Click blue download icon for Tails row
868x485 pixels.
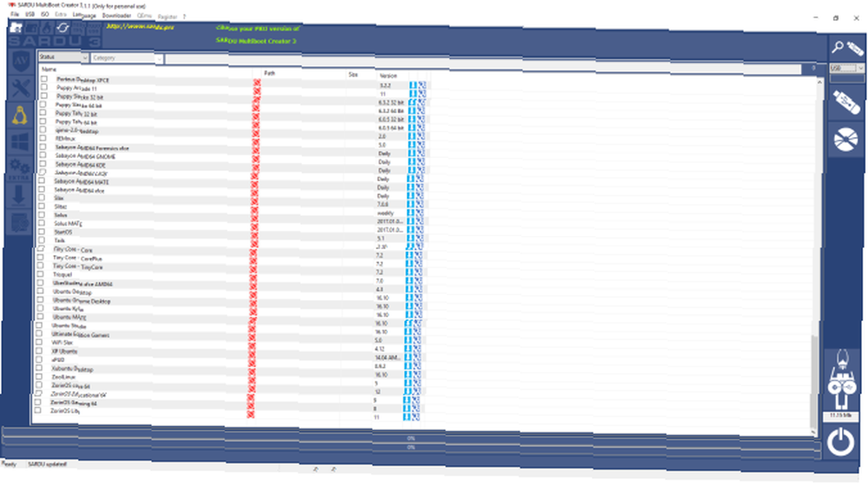click(411, 246)
